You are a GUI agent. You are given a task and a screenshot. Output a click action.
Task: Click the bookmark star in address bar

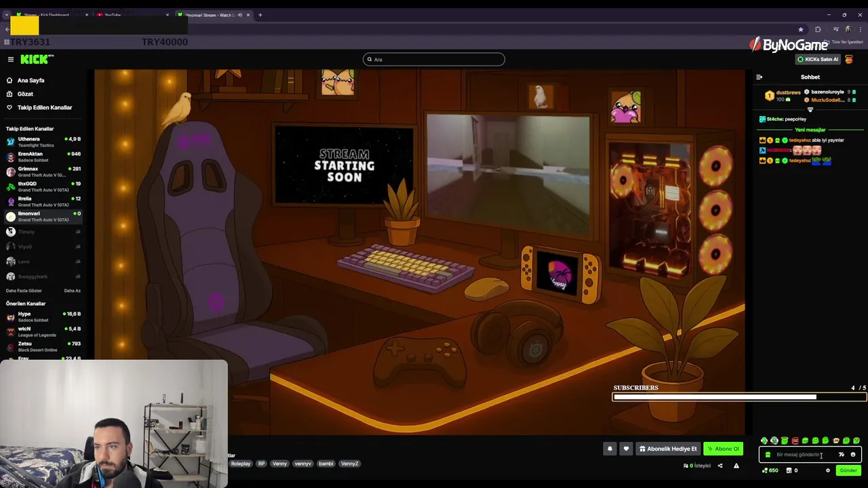click(800, 30)
